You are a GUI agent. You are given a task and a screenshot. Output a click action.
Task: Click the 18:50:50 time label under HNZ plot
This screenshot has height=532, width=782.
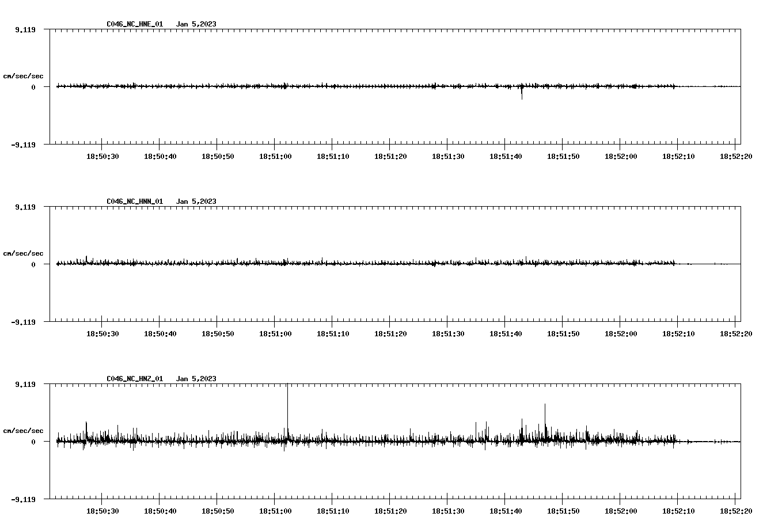218,511
